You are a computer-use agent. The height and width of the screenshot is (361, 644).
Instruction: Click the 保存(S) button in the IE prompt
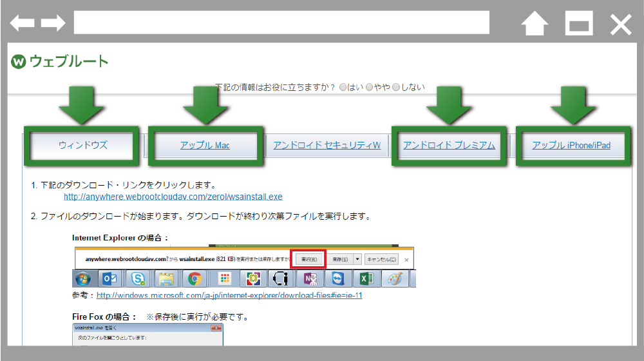[340, 259]
